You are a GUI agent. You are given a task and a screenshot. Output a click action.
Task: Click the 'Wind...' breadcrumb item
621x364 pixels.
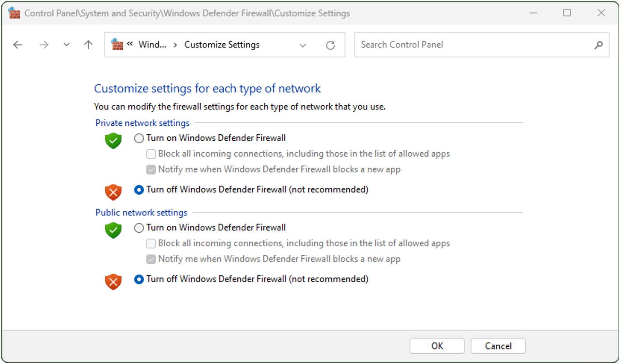152,45
